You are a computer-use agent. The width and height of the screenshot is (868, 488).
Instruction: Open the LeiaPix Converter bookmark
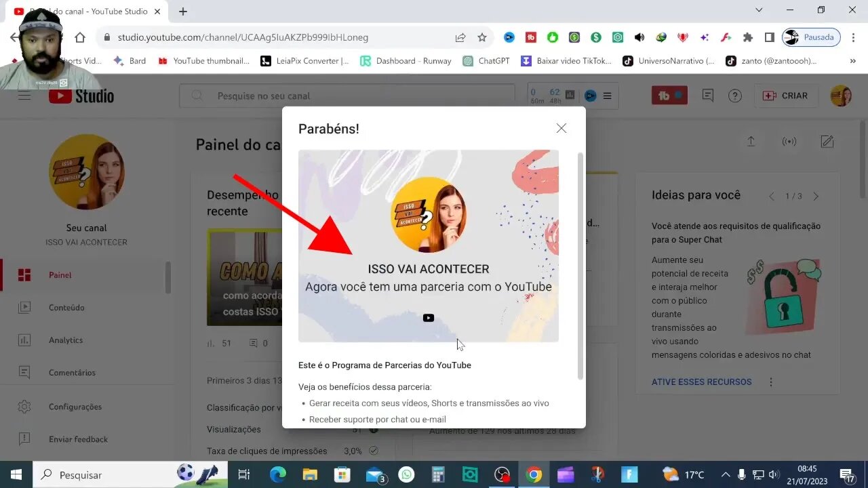tap(305, 61)
